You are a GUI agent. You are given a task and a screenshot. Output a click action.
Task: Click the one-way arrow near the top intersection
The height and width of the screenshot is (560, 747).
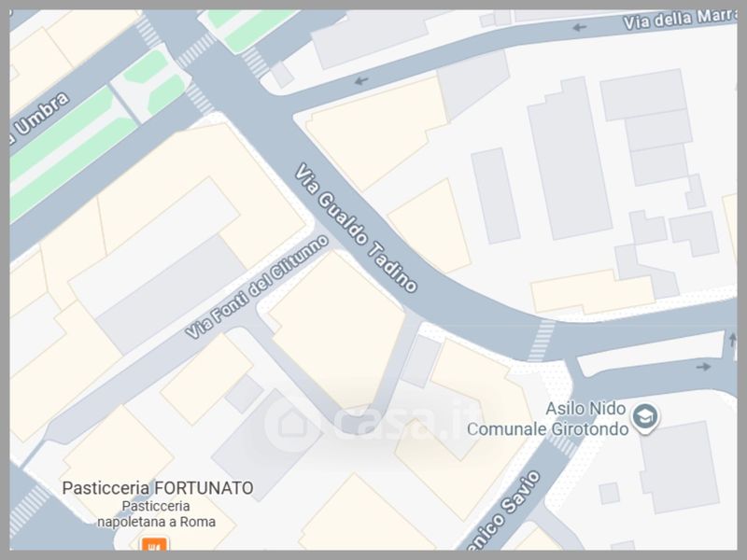point(361,81)
